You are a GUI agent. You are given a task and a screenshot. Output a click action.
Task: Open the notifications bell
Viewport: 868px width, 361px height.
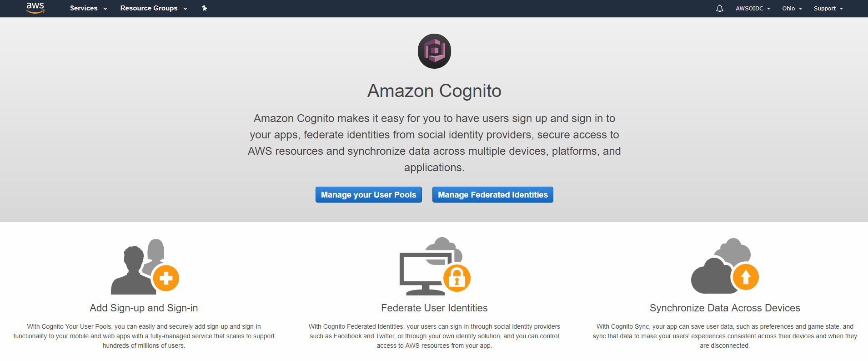(719, 8)
